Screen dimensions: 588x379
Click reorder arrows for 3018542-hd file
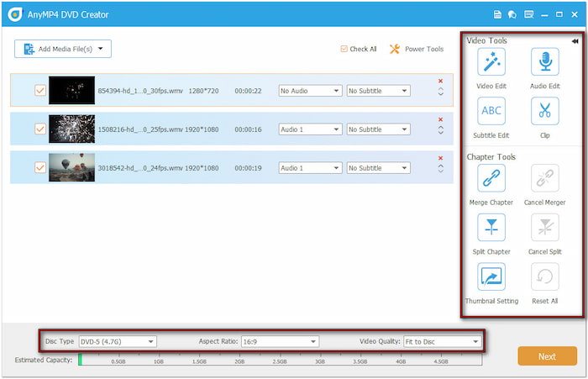(441, 168)
